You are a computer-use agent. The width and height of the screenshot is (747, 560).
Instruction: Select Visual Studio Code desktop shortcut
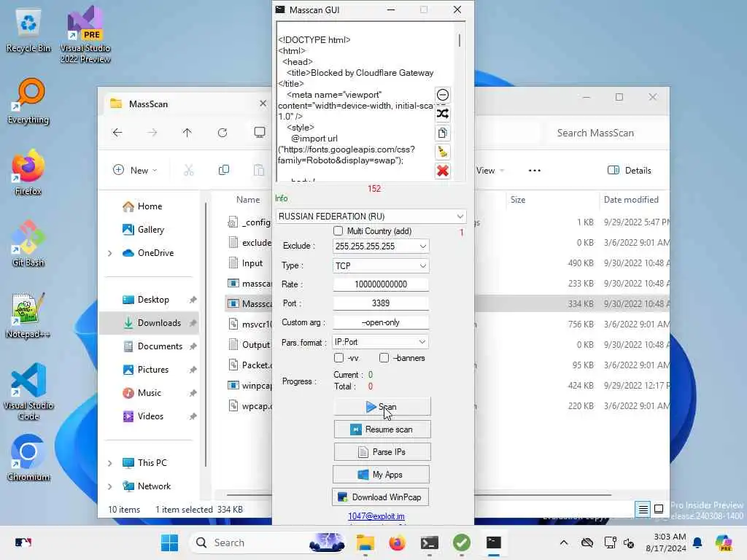[x=28, y=392]
